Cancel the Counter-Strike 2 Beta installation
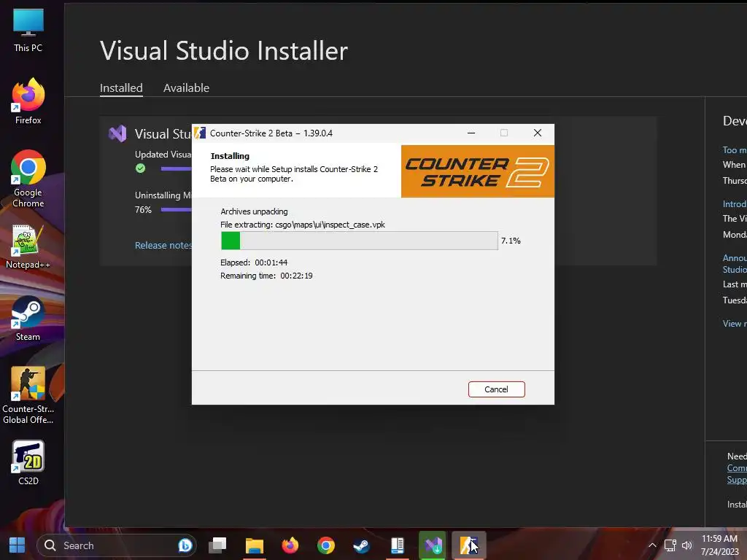This screenshot has width=747, height=560. coord(496,389)
